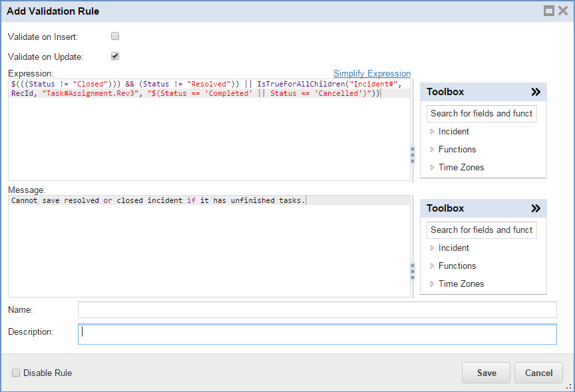Viewport: 575px width, 392px height.
Task: Click the "Task#Assignment.Rev3" string in expression
Action: coord(91,94)
